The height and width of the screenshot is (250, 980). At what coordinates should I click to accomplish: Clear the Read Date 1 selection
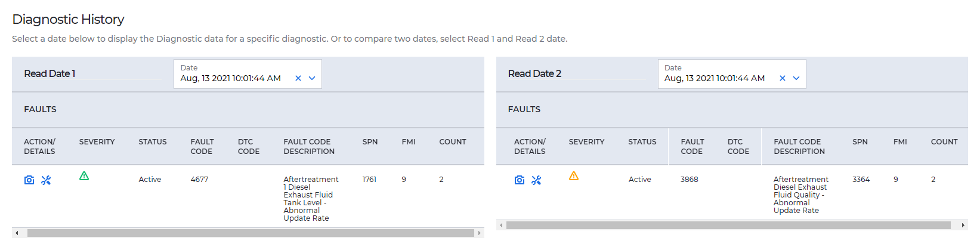[x=298, y=78]
